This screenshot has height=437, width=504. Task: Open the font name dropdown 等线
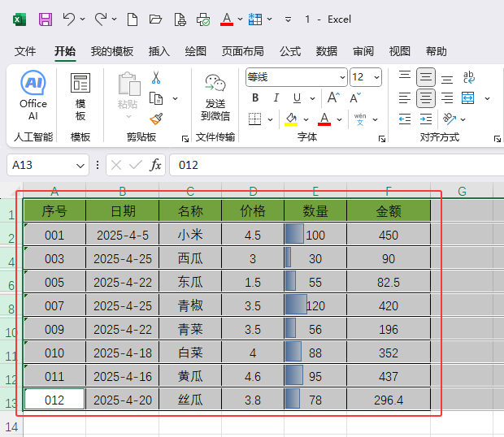(x=342, y=77)
